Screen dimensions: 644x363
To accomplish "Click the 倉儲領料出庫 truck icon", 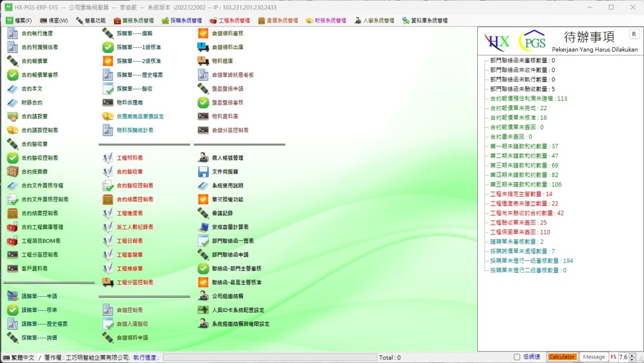I will pyautogui.click(x=203, y=47).
